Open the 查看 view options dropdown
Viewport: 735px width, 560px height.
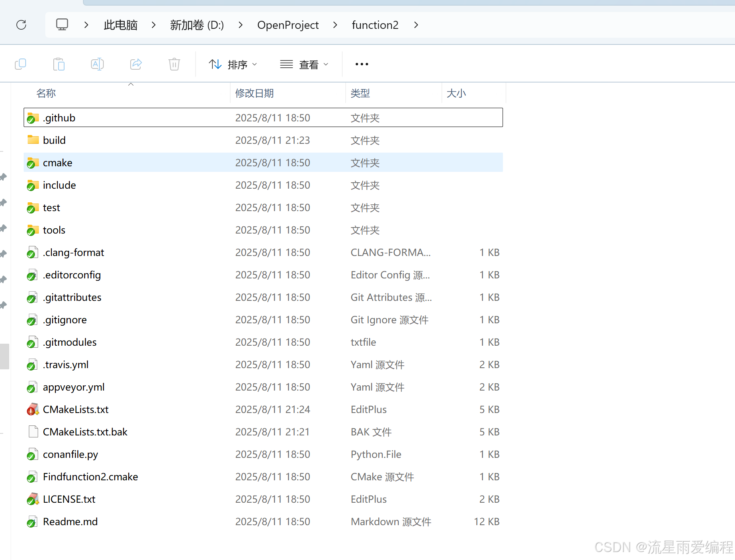pos(305,64)
